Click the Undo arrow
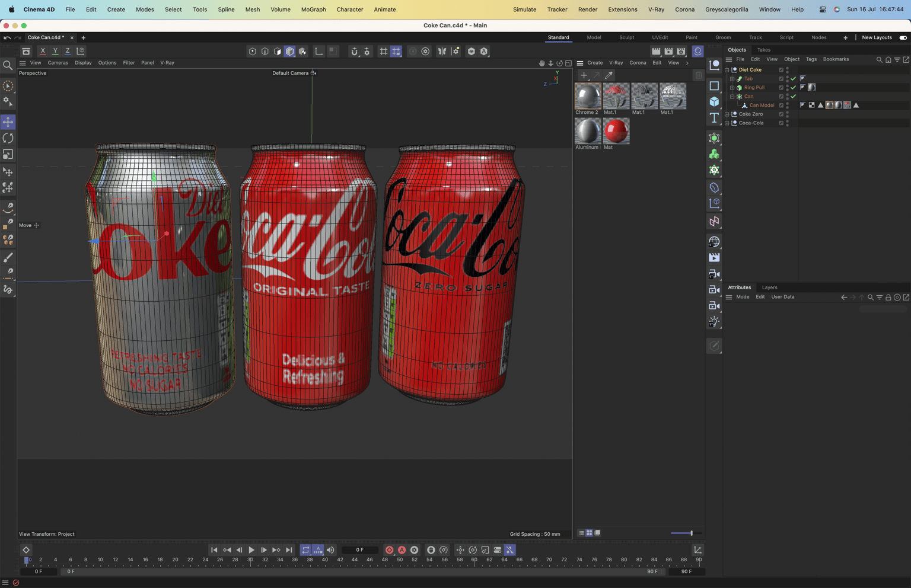 click(7, 37)
